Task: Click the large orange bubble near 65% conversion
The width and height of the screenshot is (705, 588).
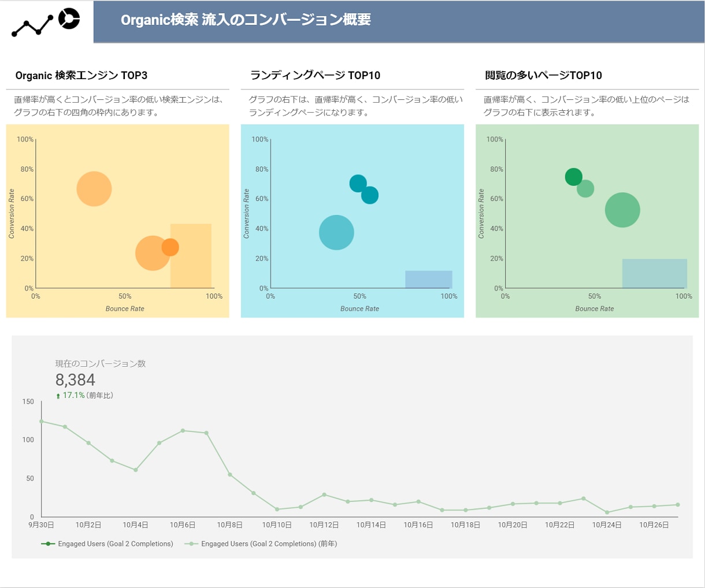Action: pos(94,189)
